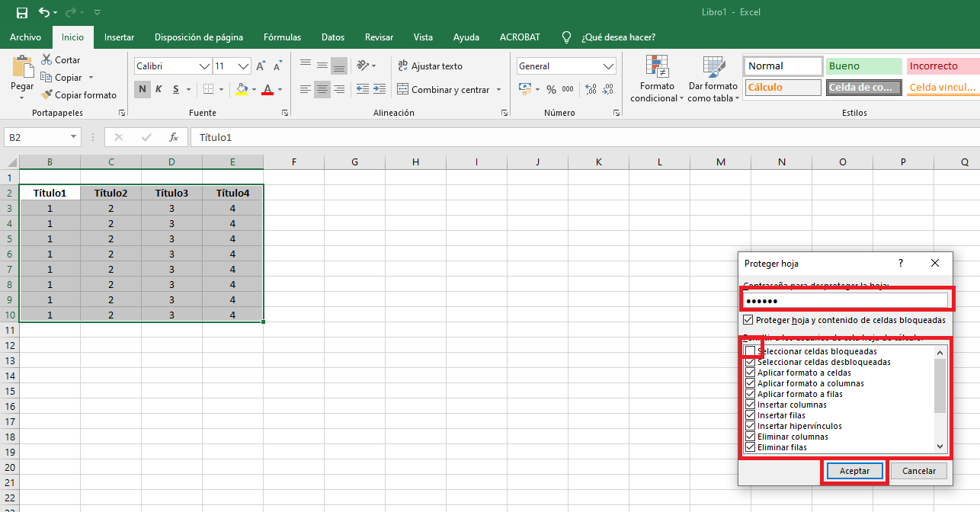Check Seleccionar celdas bloqueadas checkbox
Screen dimensions: 980x512
tap(750, 351)
